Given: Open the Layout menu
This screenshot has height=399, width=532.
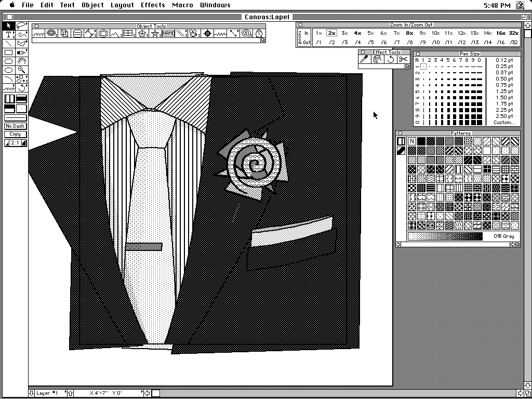Looking at the screenshot, I should click(122, 5).
